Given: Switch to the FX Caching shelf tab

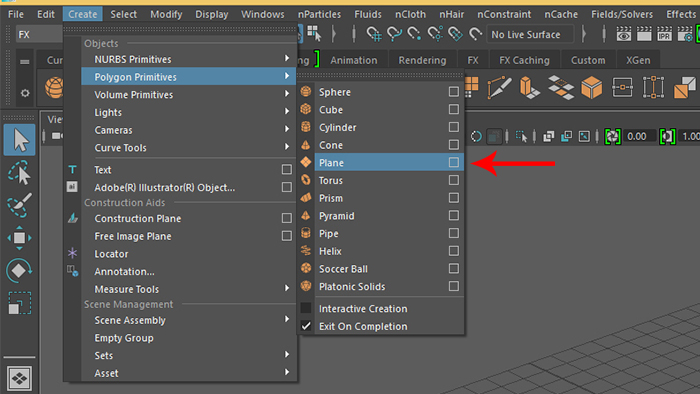Looking at the screenshot, I should pyautogui.click(x=524, y=60).
